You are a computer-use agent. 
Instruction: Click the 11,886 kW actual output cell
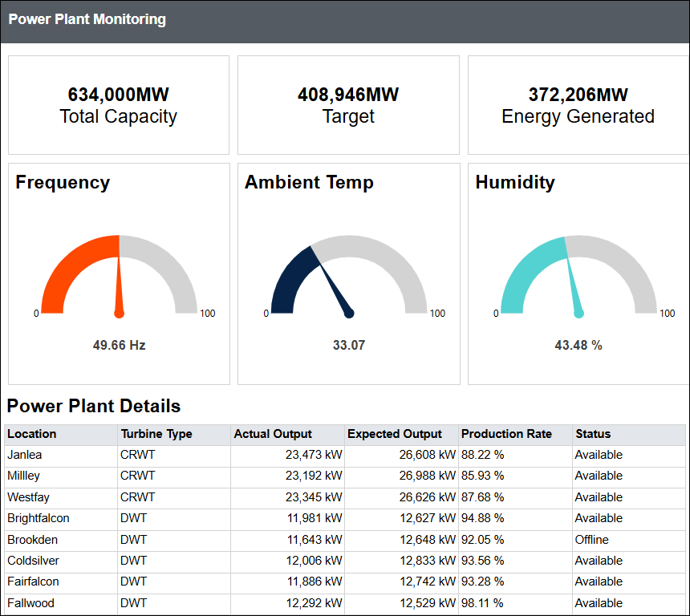pyautogui.click(x=288, y=582)
